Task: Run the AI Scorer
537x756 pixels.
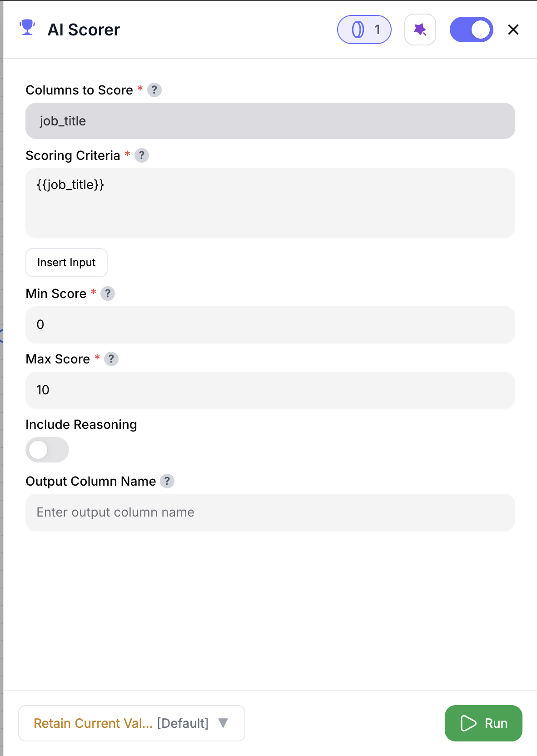Action: [483, 723]
